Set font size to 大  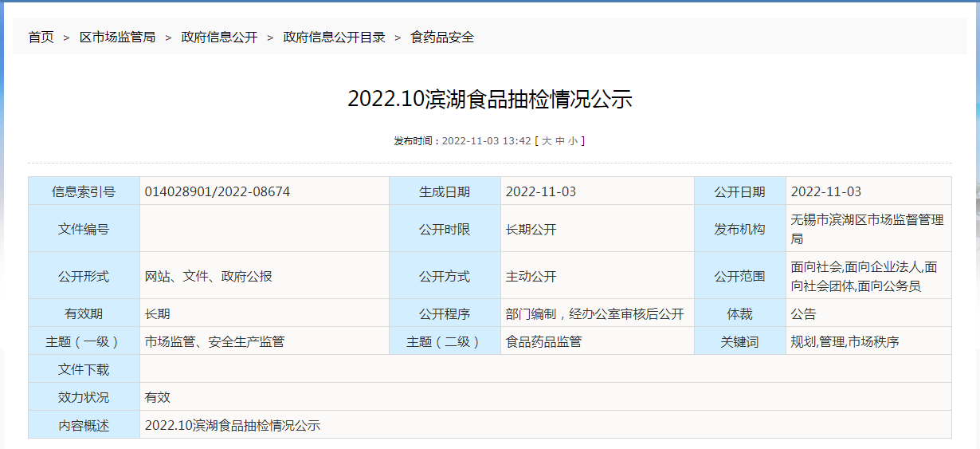tap(547, 141)
